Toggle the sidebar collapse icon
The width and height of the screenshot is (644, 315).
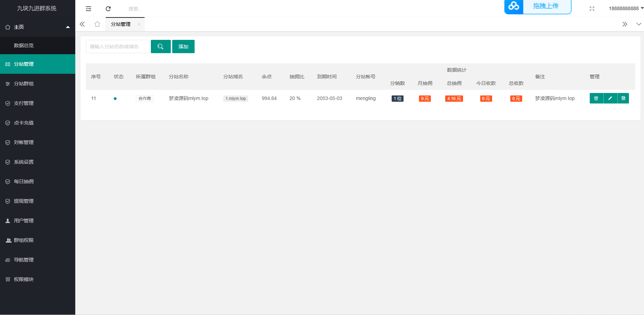click(x=89, y=9)
